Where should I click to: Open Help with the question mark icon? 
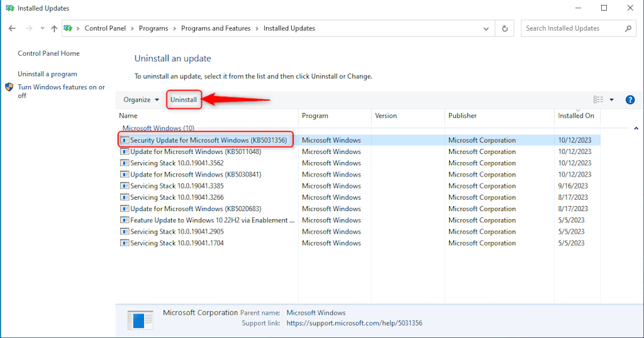630,100
